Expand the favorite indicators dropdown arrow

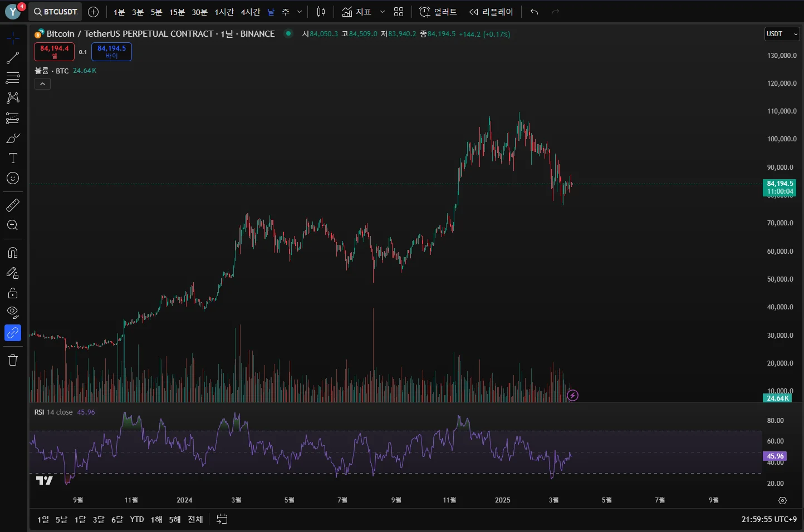coord(383,12)
